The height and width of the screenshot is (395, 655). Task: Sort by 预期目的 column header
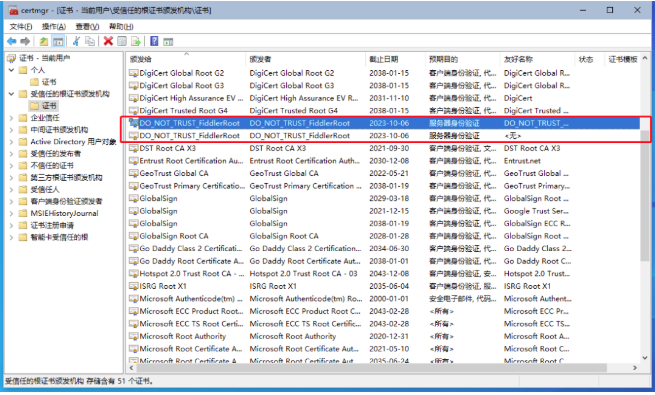462,59
